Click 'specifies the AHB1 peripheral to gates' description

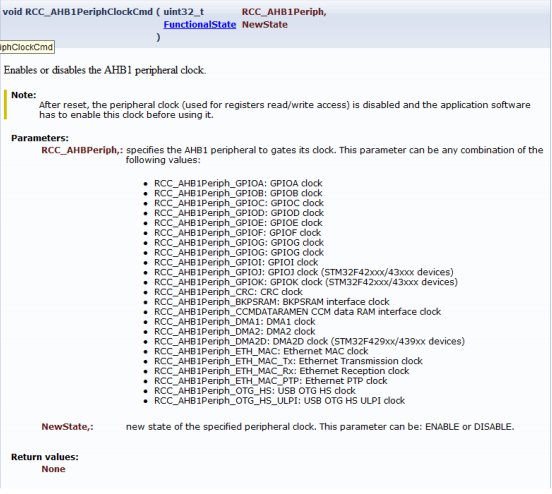[334, 155]
